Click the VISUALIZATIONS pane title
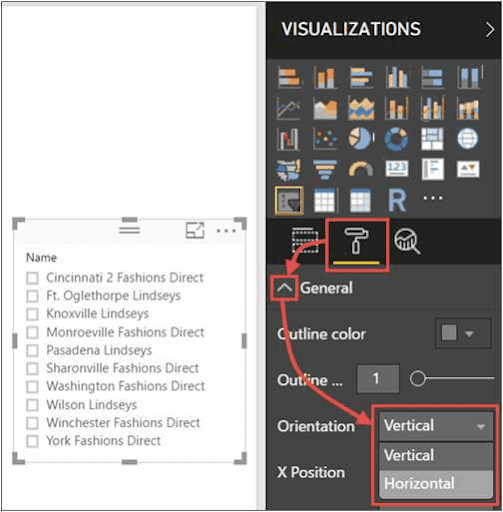 click(351, 29)
